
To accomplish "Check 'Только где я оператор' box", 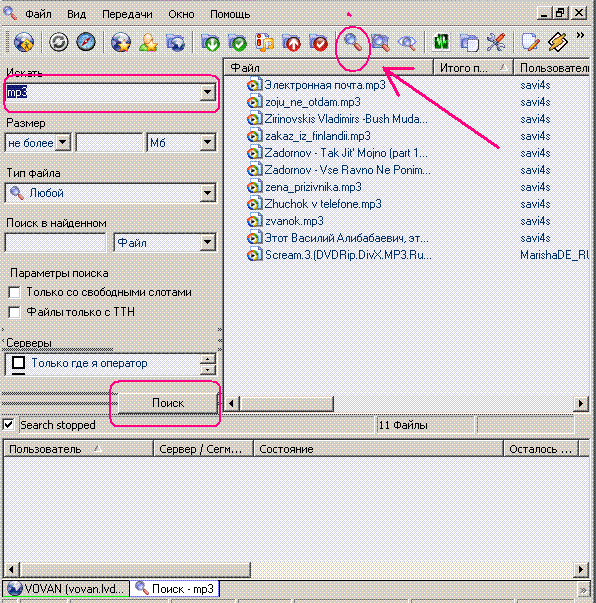I will pos(18,363).
